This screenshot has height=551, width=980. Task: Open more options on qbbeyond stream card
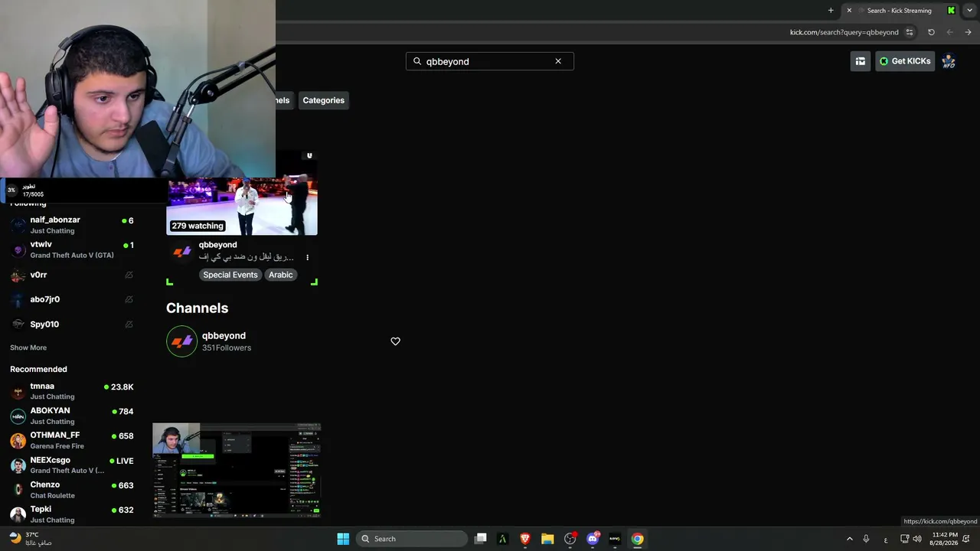coord(308,258)
